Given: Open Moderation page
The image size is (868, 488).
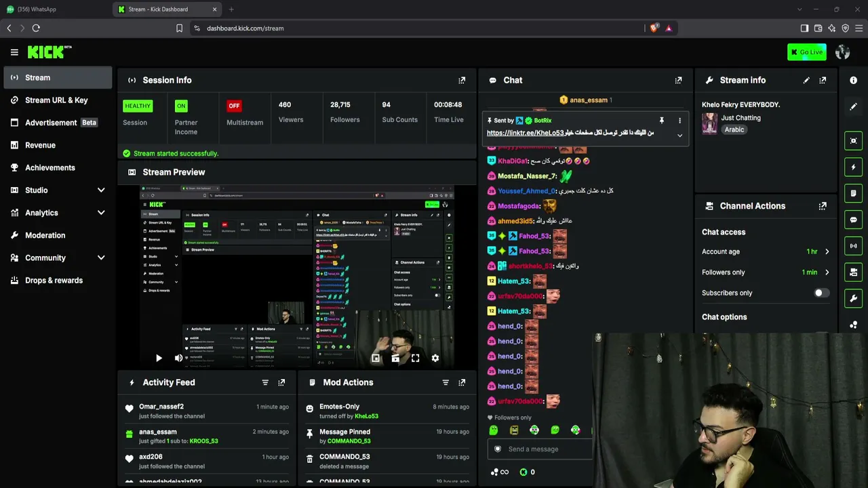Looking at the screenshot, I should pos(58,235).
